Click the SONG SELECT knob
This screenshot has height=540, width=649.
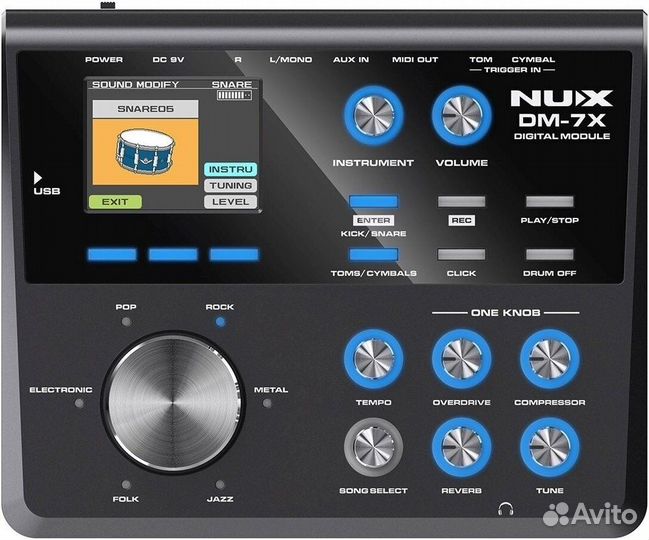coord(373,447)
